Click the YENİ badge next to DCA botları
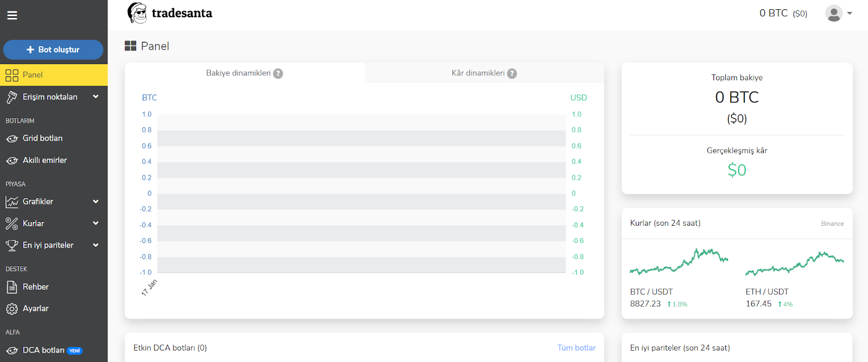 (x=75, y=351)
